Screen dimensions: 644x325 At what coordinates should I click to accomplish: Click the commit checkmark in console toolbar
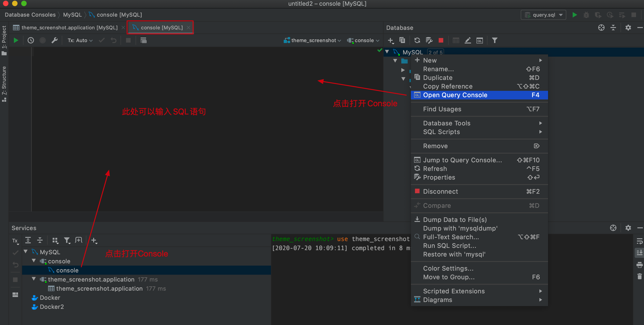tap(101, 41)
